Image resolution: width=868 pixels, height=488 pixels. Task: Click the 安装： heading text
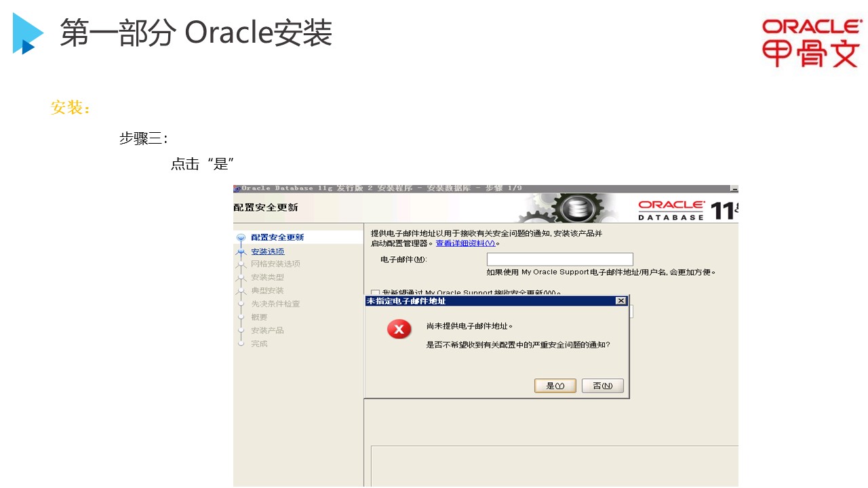(71, 108)
